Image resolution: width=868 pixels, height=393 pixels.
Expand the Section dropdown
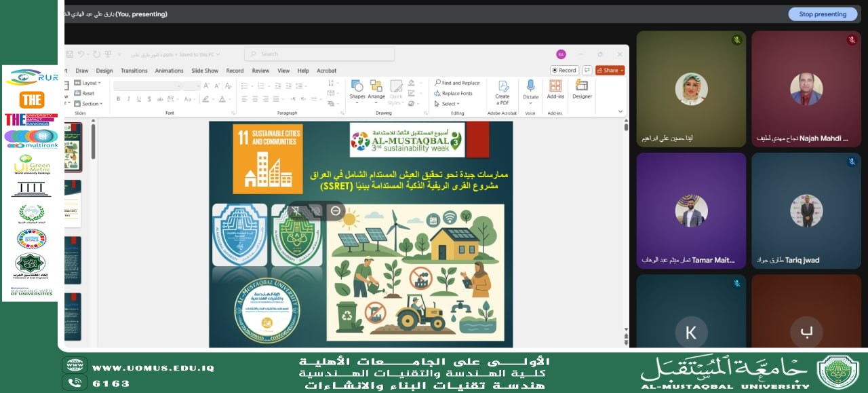89,104
